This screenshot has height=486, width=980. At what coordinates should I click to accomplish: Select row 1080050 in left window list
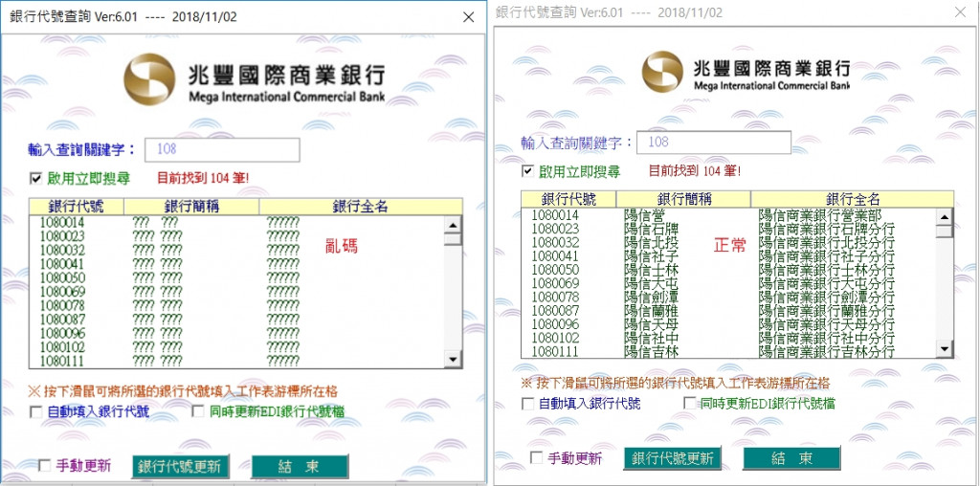tap(237, 277)
